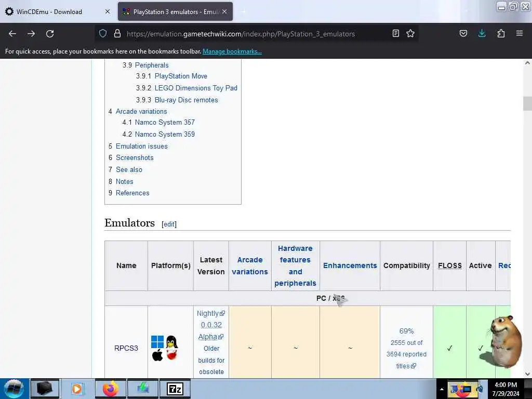Open the 0.0.32 Alpha version link

(211, 331)
